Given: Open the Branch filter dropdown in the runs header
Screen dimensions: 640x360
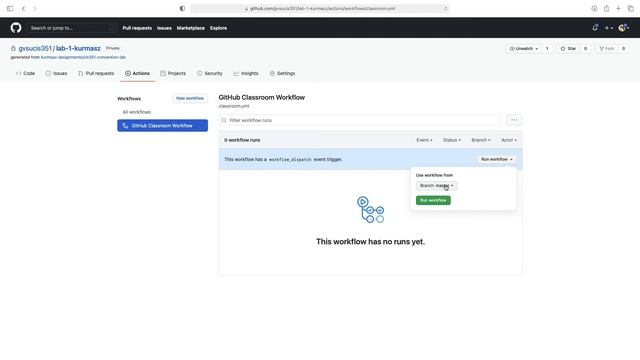Looking at the screenshot, I should (x=481, y=140).
